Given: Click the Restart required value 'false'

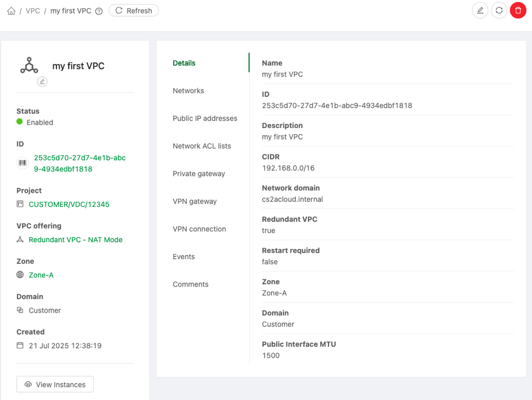Looking at the screenshot, I should coord(270,262).
